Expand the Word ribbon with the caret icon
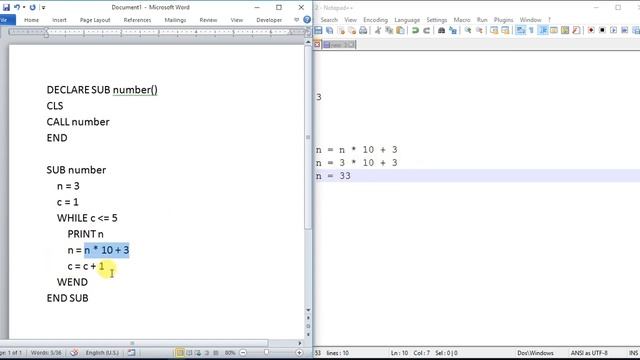This screenshot has width=640, height=360. (x=297, y=20)
